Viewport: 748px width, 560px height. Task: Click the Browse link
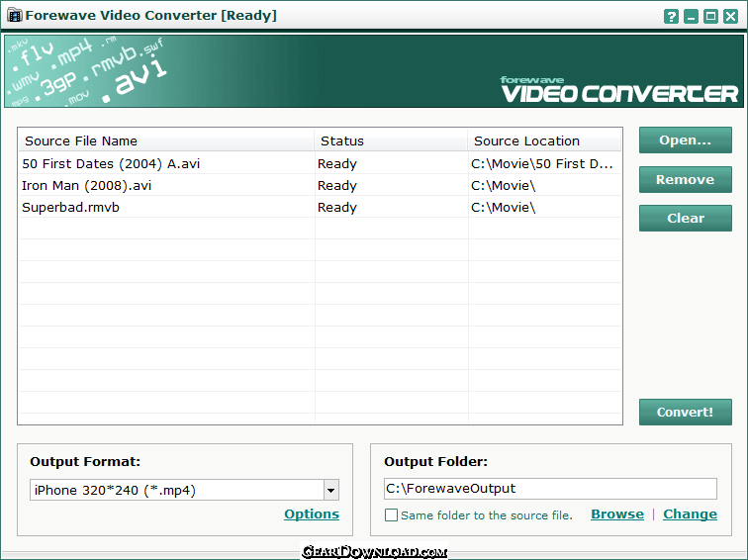click(617, 514)
